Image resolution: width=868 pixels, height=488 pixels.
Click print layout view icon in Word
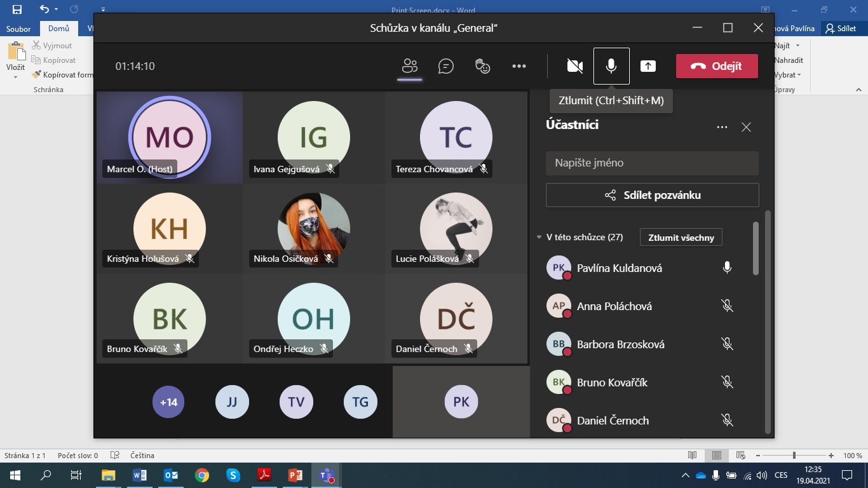click(717, 456)
